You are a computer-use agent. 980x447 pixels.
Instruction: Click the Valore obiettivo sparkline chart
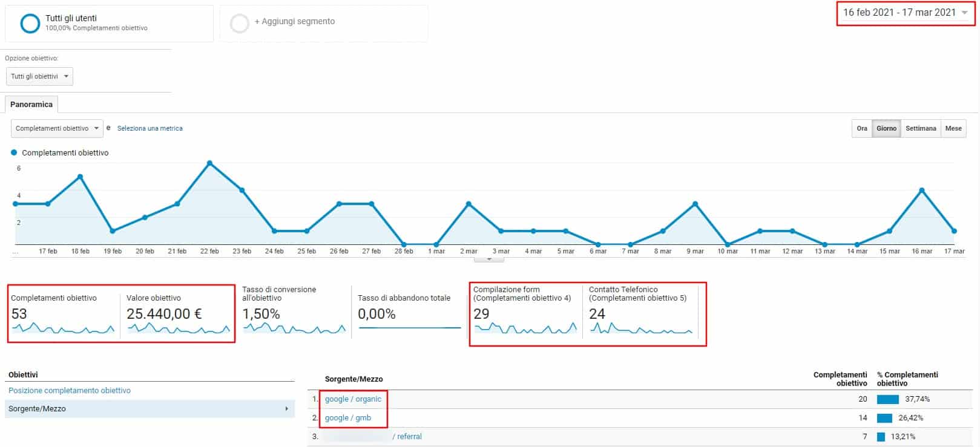178,329
